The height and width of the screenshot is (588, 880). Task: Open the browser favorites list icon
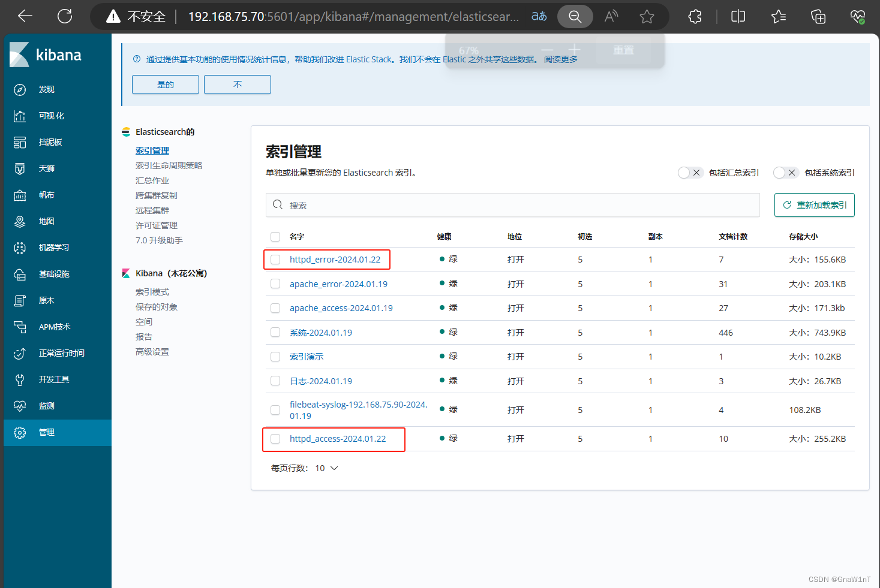[x=779, y=16]
